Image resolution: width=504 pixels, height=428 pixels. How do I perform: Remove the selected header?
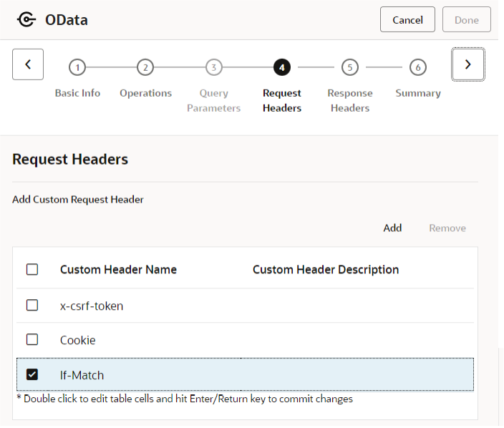click(447, 228)
